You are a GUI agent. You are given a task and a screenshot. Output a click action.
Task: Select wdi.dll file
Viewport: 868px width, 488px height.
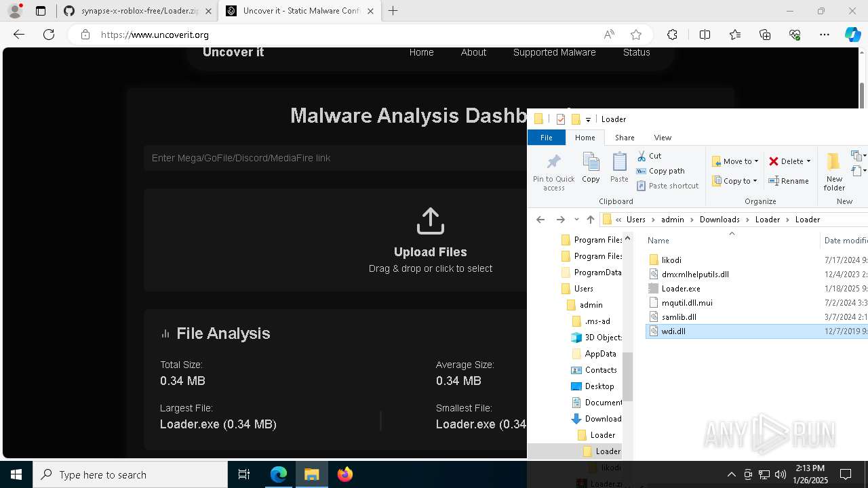[757, 331]
